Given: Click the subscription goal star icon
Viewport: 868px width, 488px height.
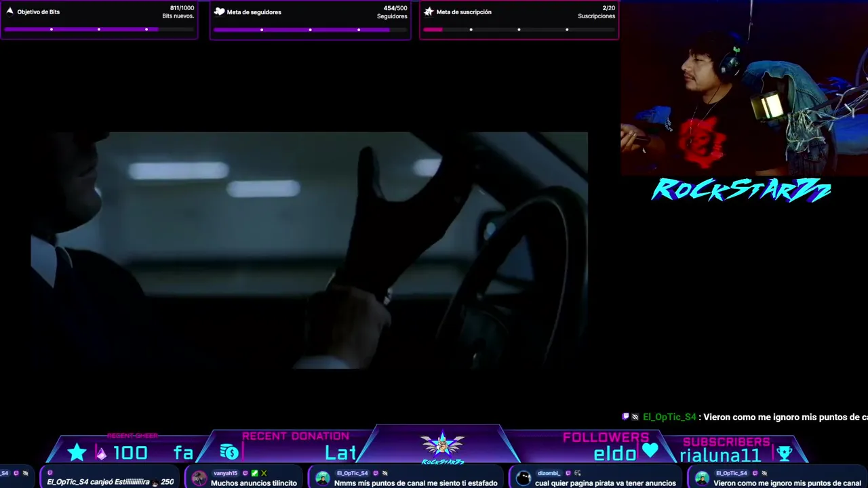Looking at the screenshot, I should pos(429,12).
